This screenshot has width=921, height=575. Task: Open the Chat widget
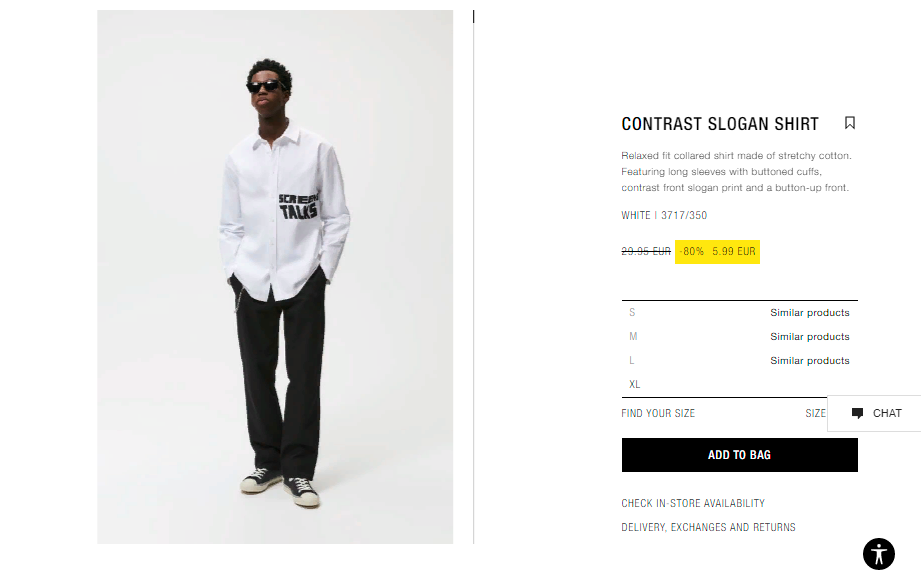874,413
